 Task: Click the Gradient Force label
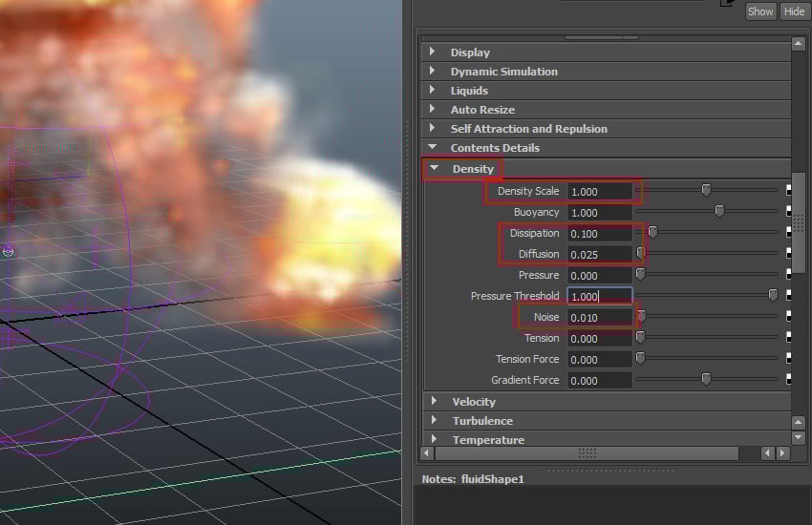click(x=525, y=380)
